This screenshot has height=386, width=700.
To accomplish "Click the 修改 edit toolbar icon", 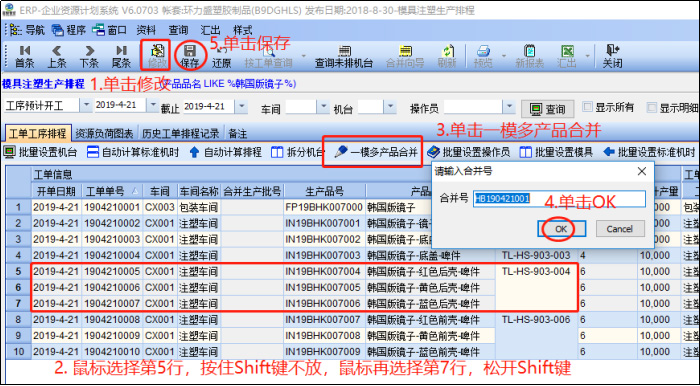I will coord(157,56).
